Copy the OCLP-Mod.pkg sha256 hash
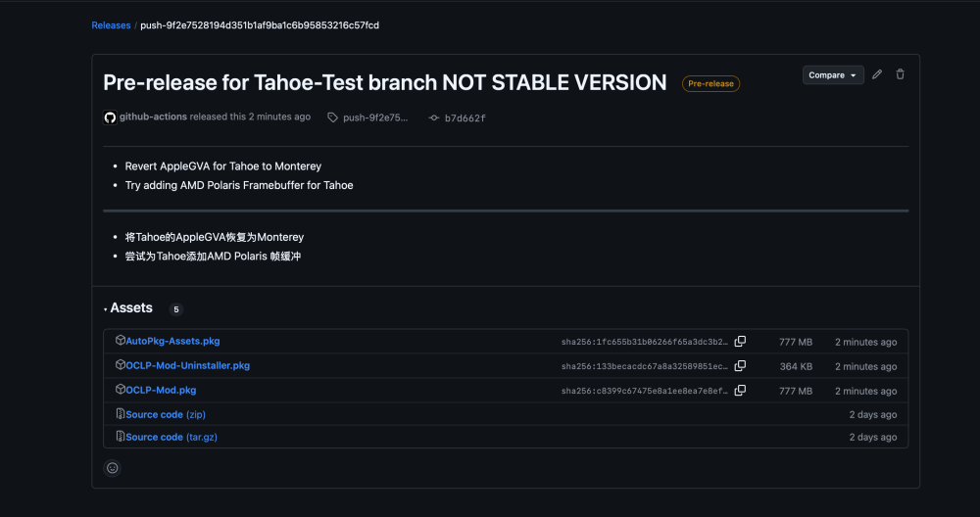Viewport: 980px width, 517px height. pos(740,391)
